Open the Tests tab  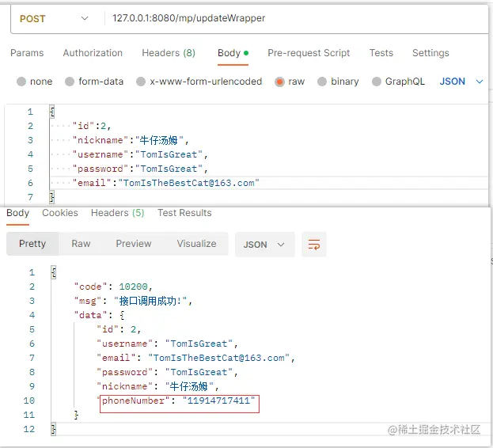point(381,53)
